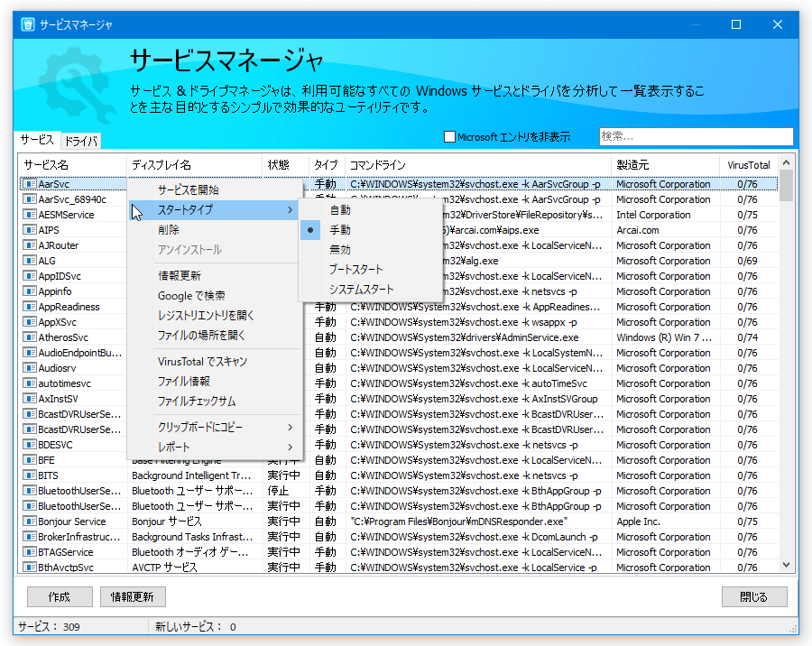Sort by VirusTotal column header
Screen dimensions: 812x646
point(749,165)
